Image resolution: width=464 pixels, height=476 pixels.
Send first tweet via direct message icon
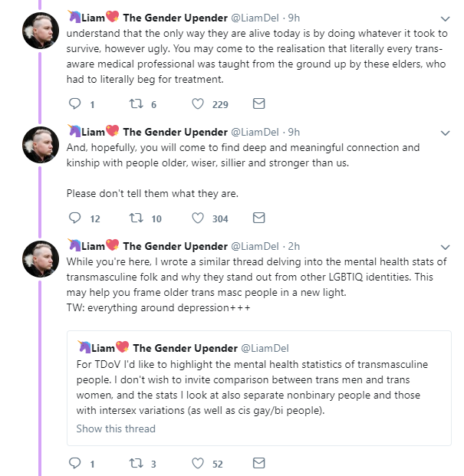(258, 104)
